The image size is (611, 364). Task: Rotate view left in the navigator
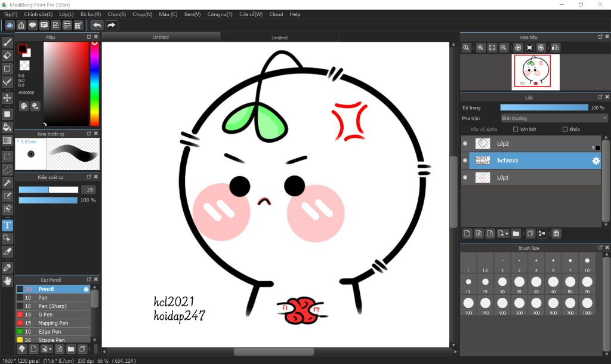(x=518, y=48)
